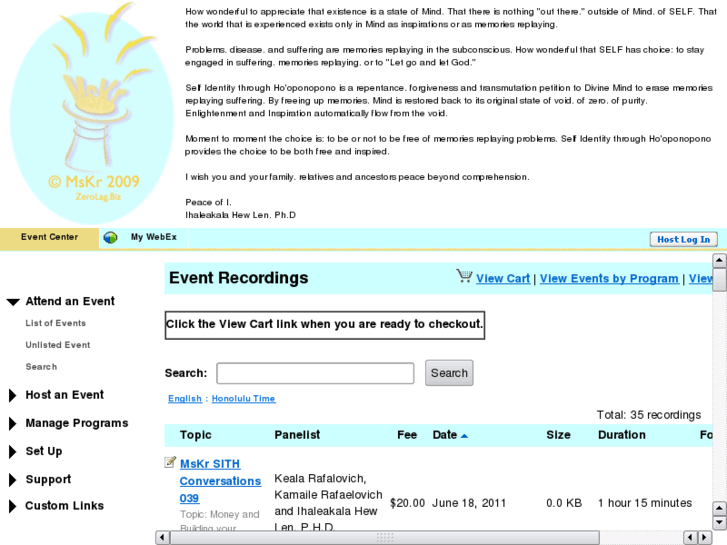
Task: Sort recordings by Fee column
Action: pos(407,435)
